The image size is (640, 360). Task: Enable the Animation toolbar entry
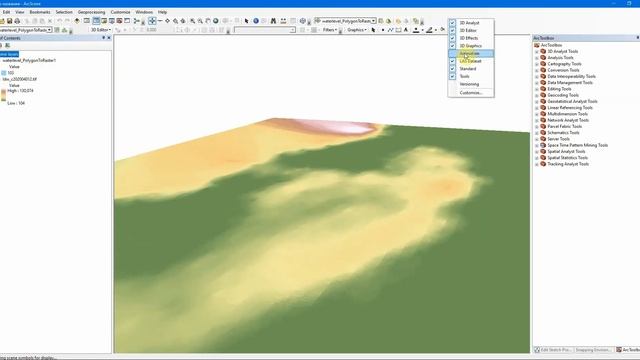tap(471, 53)
